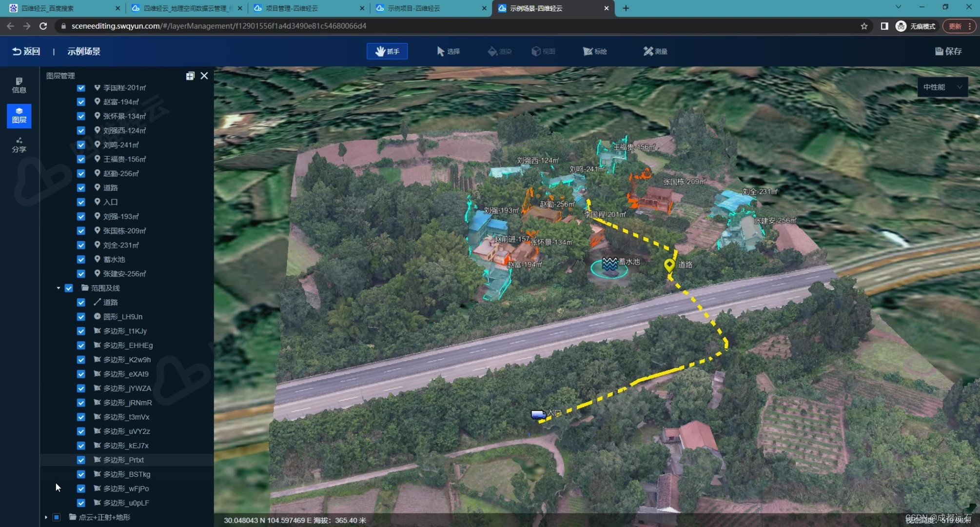Go back using 返回 button

point(26,51)
